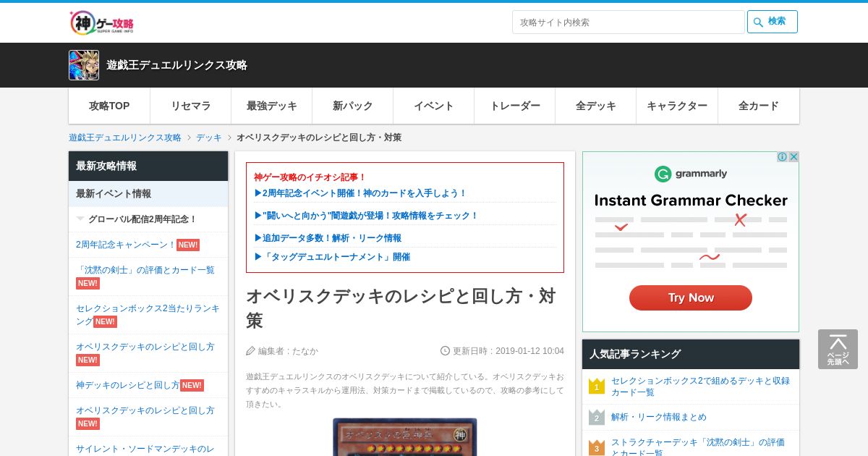Open the イベント tab
This screenshot has height=456, width=868.
(x=434, y=106)
